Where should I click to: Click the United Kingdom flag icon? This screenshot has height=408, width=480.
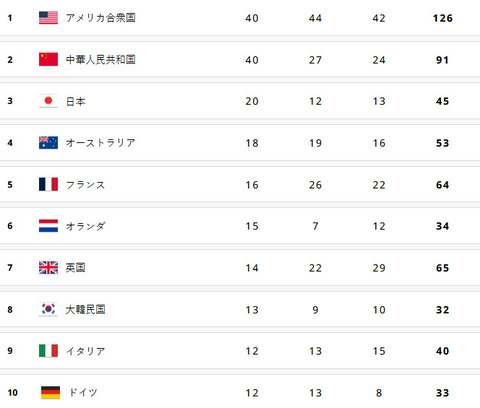pyautogui.click(x=48, y=267)
